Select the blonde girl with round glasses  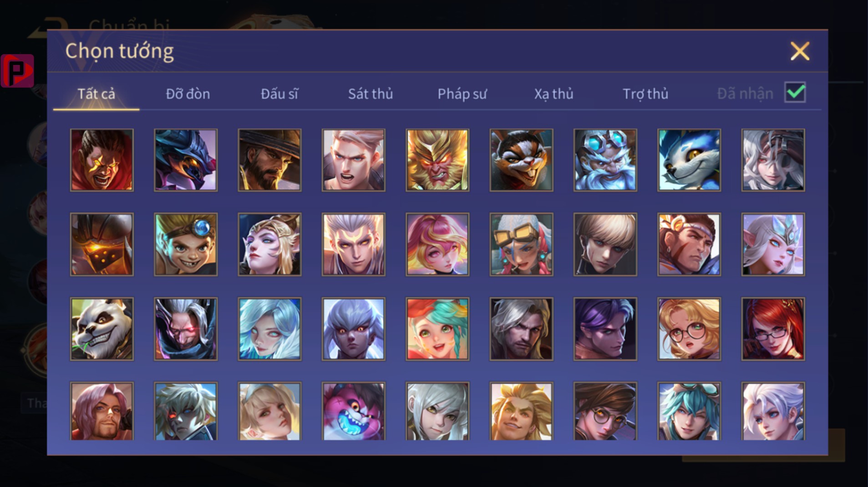(689, 329)
